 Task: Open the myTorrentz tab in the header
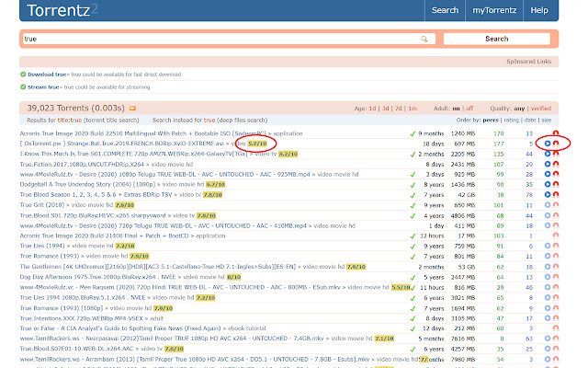494,10
